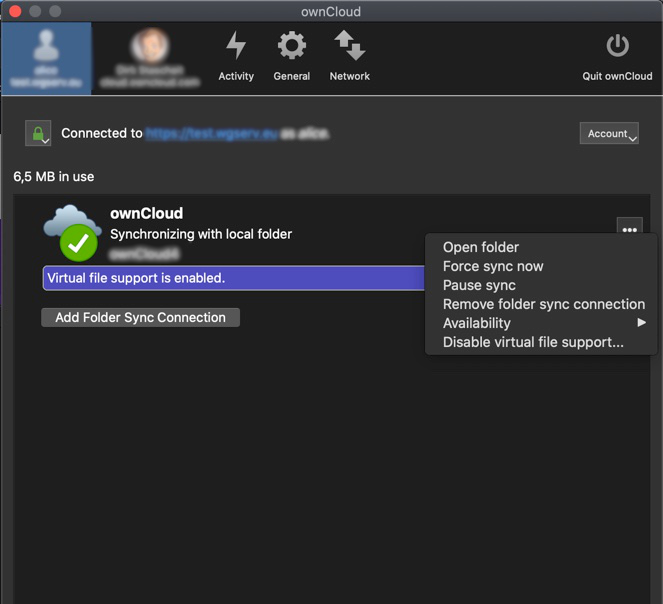
Task: Close the ownCloud window with red button
Action: [x=15, y=11]
